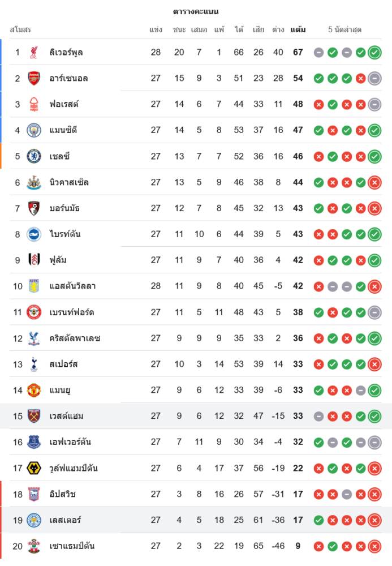Click the Manchester City crest
392x566 pixels.
(x=34, y=130)
